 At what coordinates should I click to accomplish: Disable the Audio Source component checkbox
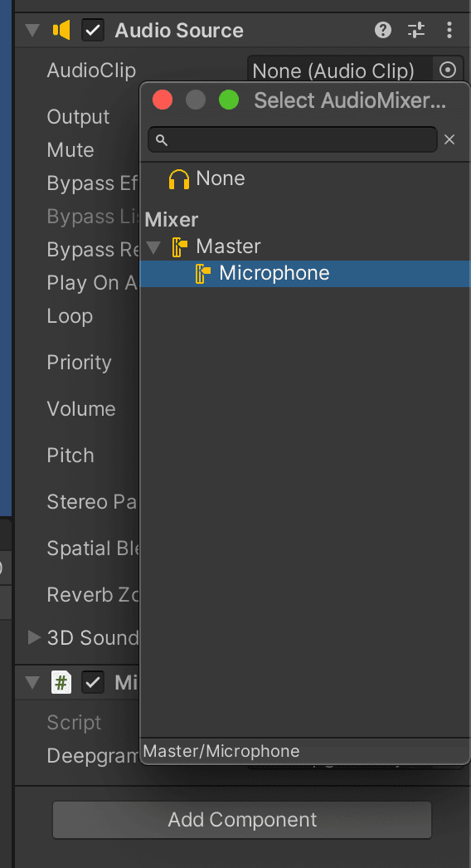92,31
